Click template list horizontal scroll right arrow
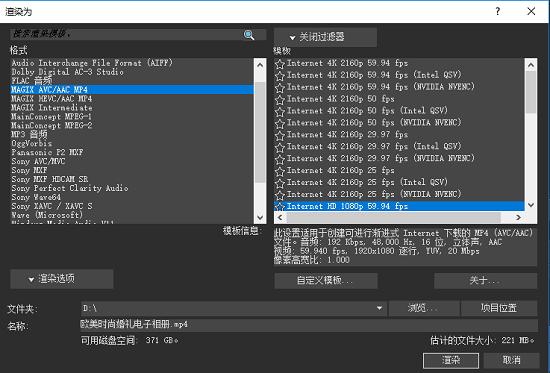Screen dimensions: 550x373 tap(518, 217)
